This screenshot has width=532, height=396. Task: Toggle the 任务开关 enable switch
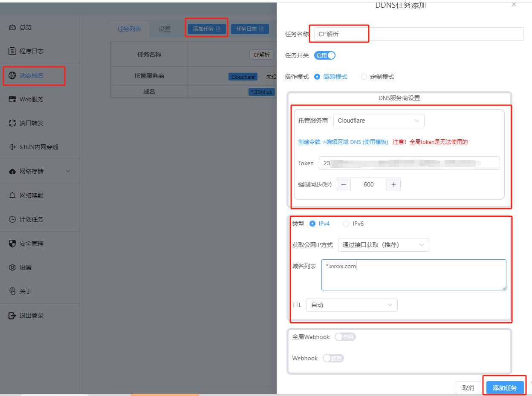pyautogui.click(x=325, y=55)
